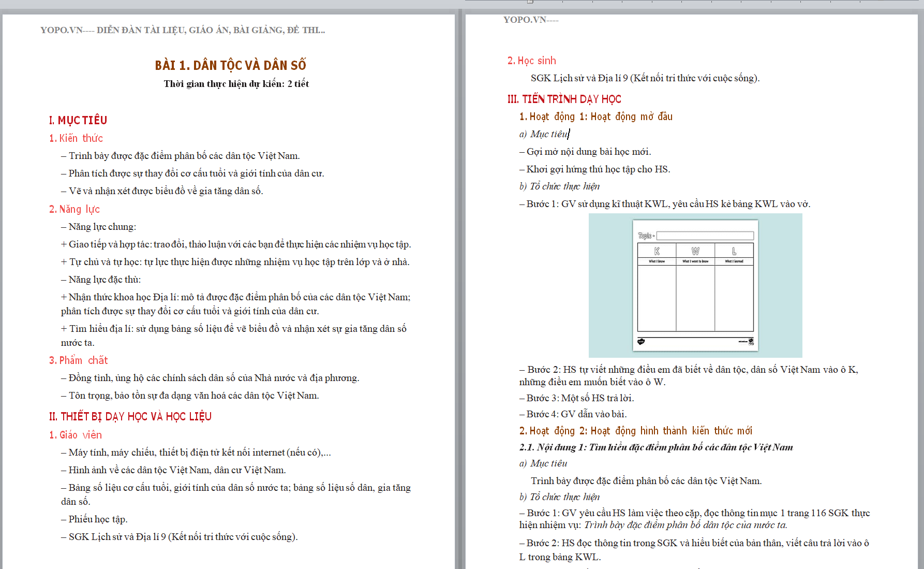This screenshot has width=924, height=569.
Task: Click the subheading '3. Phẩm chất'
Action: pyautogui.click(x=79, y=360)
